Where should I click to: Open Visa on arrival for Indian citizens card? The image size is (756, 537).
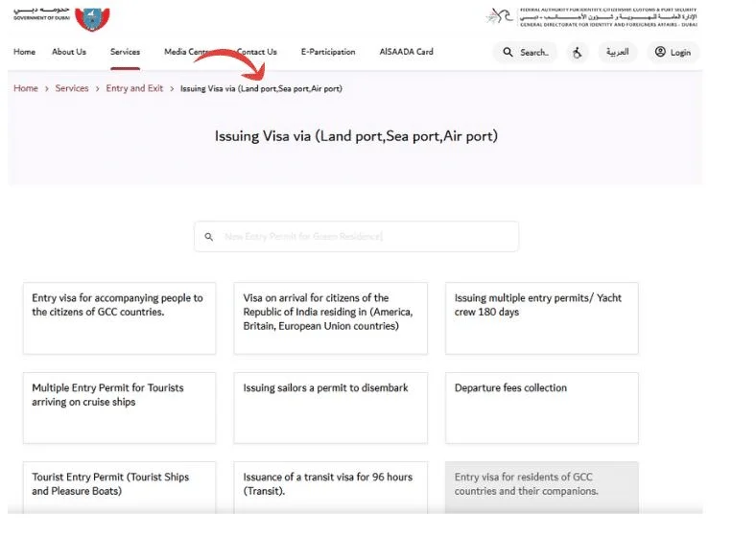click(331, 318)
